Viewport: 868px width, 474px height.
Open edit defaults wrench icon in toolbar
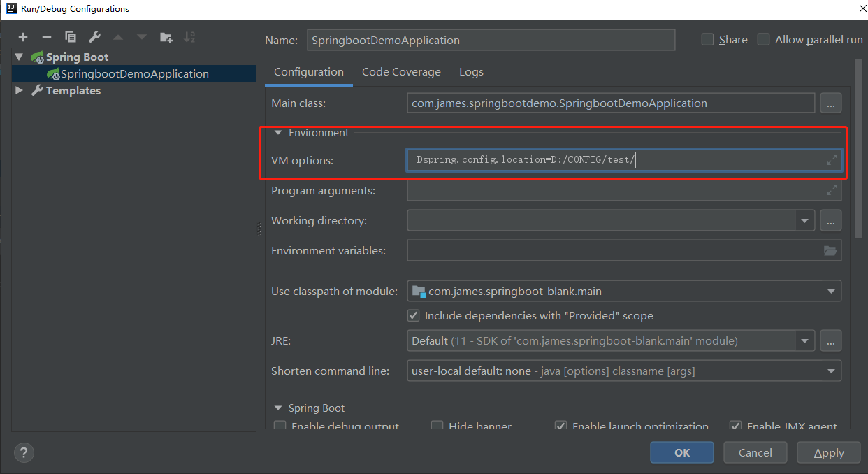94,37
